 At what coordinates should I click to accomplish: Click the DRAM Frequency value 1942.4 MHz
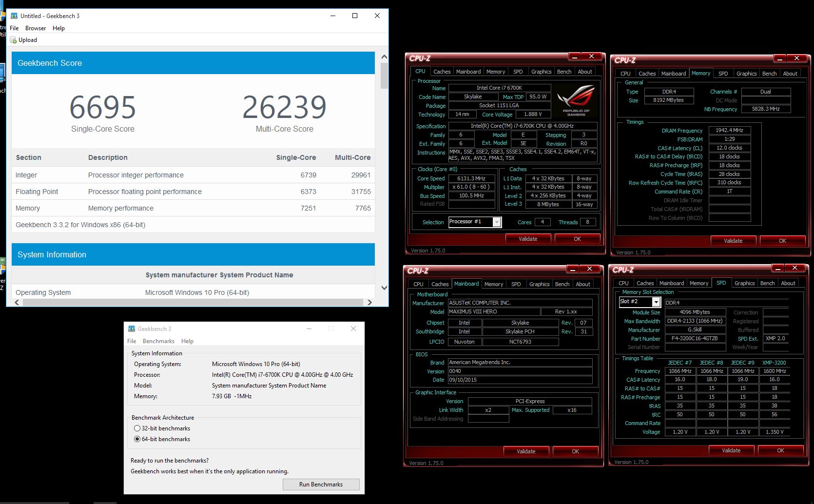pos(729,131)
